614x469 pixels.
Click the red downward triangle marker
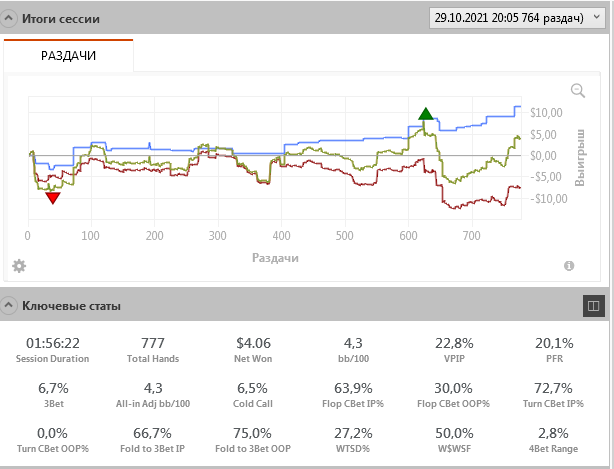[53, 198]
